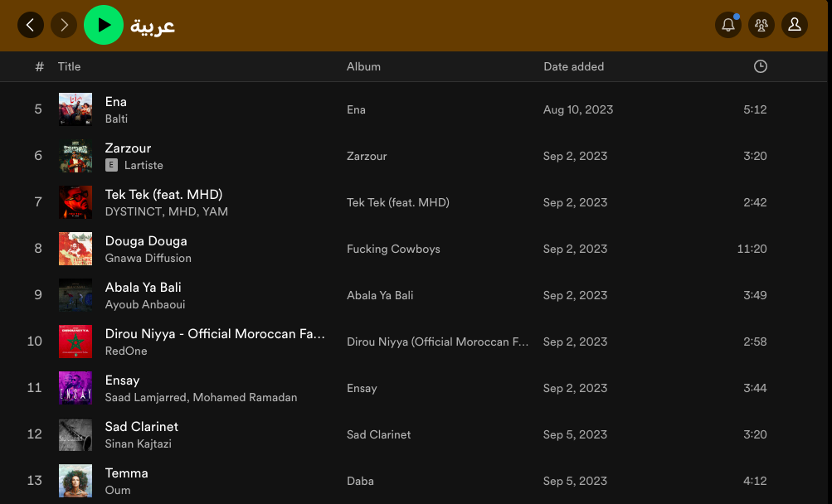Open artist RedOne
The image size is (832, 504).
point(126,351)
